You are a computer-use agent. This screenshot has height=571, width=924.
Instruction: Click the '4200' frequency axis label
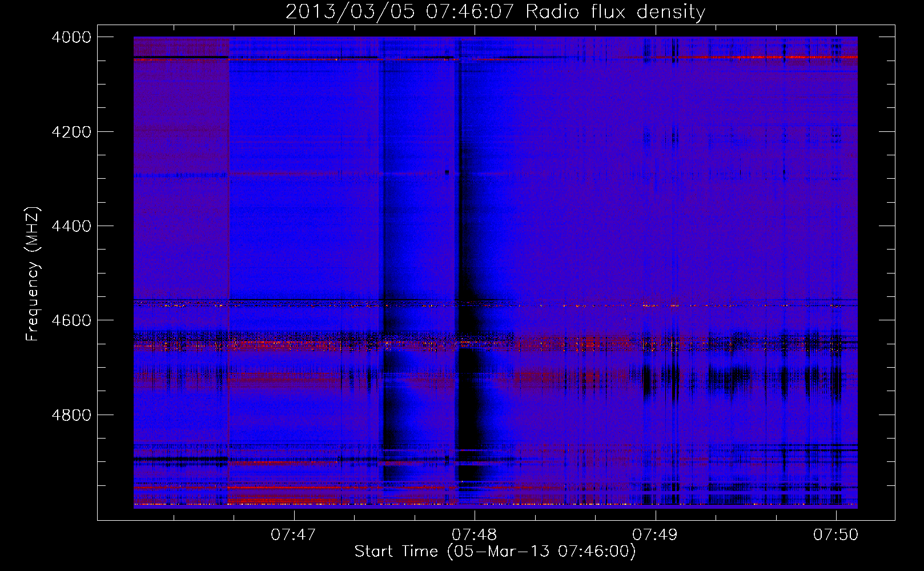(x=71, y=132)
